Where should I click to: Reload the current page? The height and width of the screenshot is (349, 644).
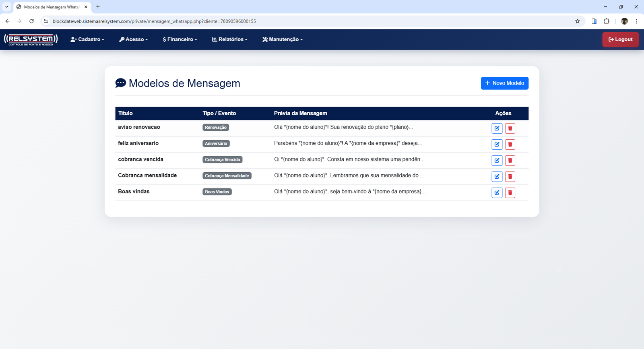(x=31, y=21)
